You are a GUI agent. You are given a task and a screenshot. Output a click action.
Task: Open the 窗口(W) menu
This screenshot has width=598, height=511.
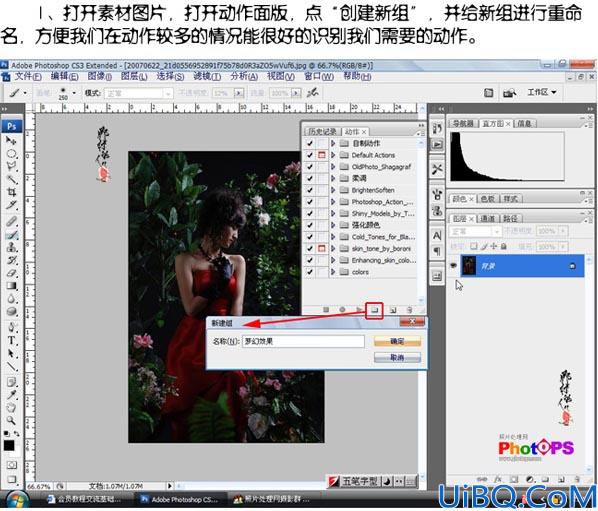click(319, 76)
